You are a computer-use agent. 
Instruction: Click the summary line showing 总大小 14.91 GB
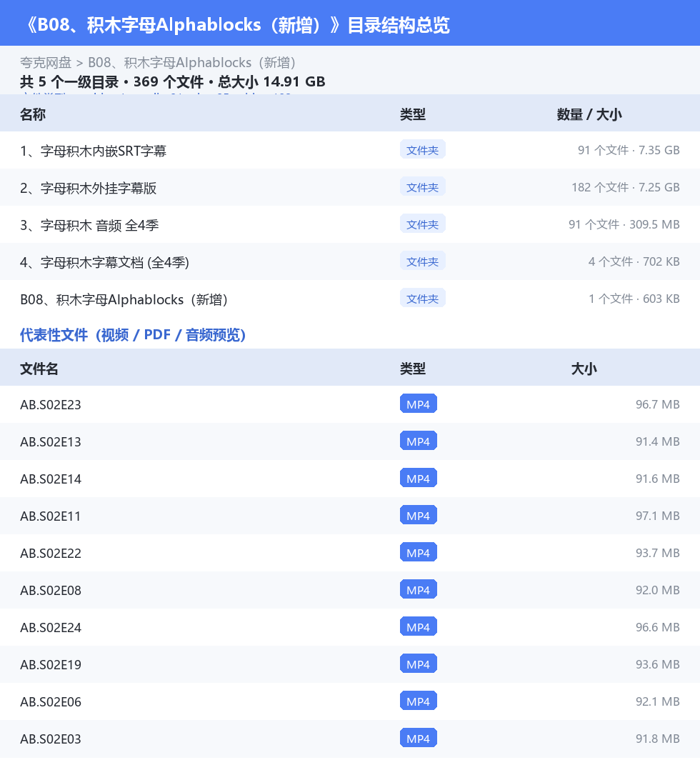tap(173, 81)
